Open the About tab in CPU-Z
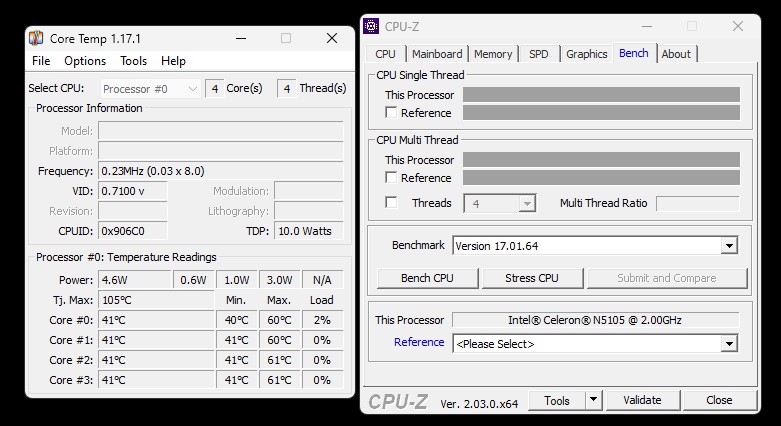Image resolution: width=781 pixels, height=426 pixels. tap(676, 54)
